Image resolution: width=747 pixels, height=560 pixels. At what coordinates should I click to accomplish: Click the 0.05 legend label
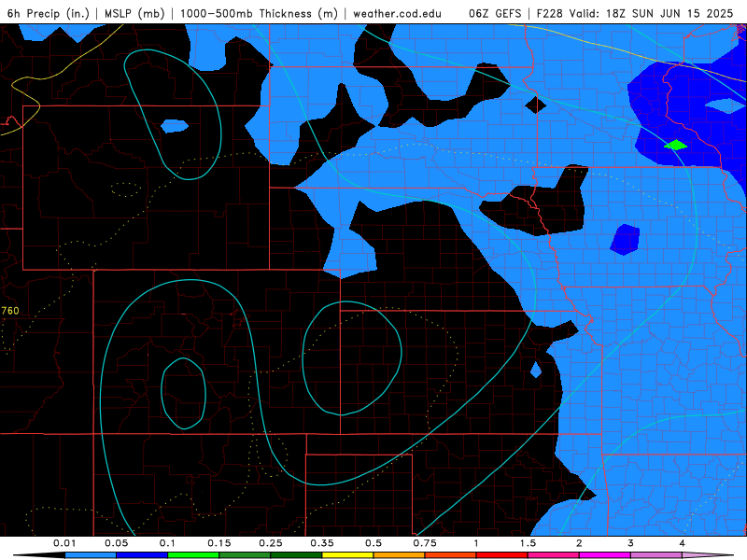point(116,543)
